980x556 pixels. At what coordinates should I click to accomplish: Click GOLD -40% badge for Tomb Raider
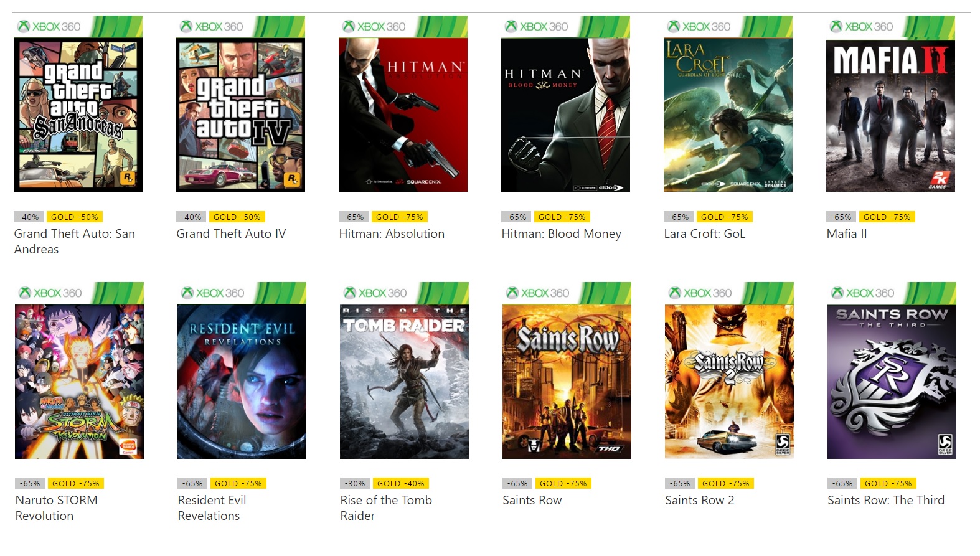click(400, 483)
